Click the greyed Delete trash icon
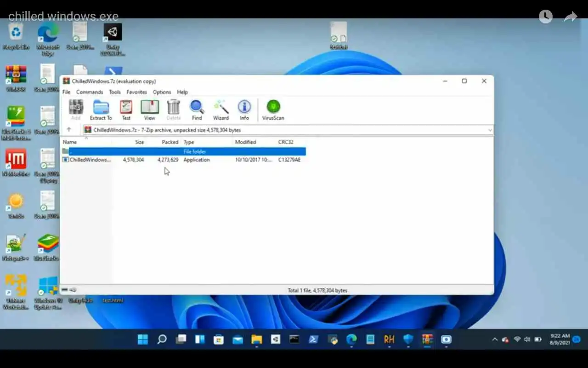The height and width of the screenshot is (368, 588). [173, 110]
